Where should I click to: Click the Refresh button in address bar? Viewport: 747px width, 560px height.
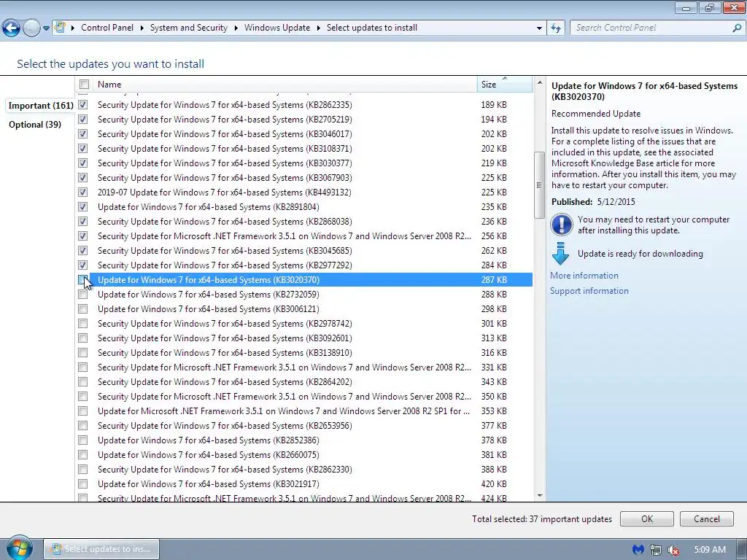click(555, 28)
